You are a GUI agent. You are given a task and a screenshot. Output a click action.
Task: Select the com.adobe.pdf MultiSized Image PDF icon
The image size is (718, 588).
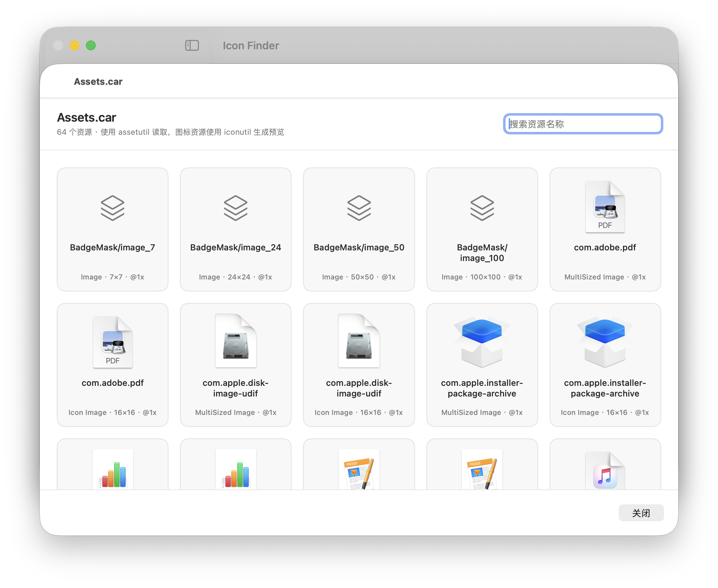click(605, 207)
